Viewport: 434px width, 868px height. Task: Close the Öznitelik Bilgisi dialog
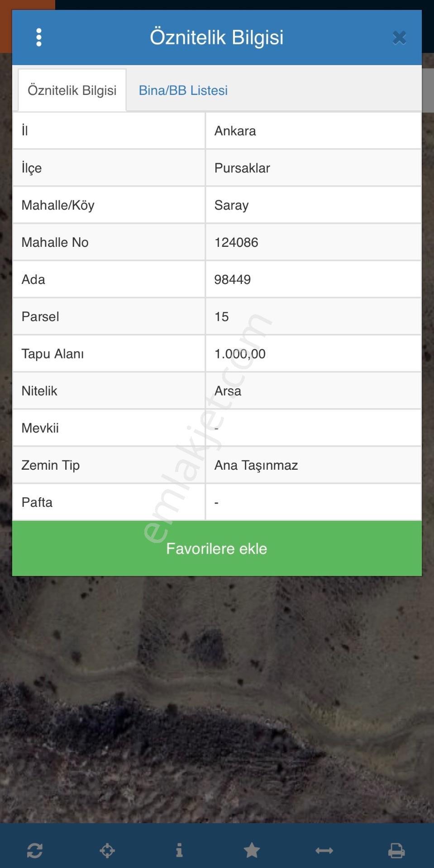(x=399, y=38)
